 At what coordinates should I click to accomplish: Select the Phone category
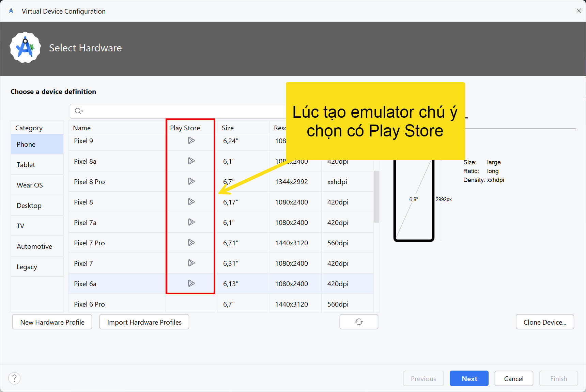click(x=37, y=144)
